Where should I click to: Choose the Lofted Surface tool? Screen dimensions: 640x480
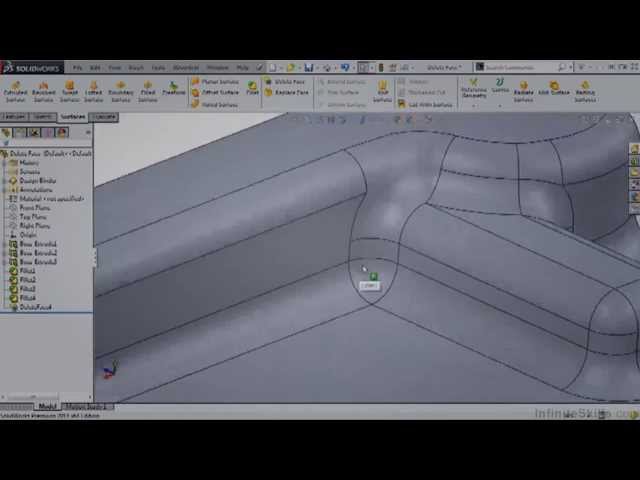pos(93,91)
